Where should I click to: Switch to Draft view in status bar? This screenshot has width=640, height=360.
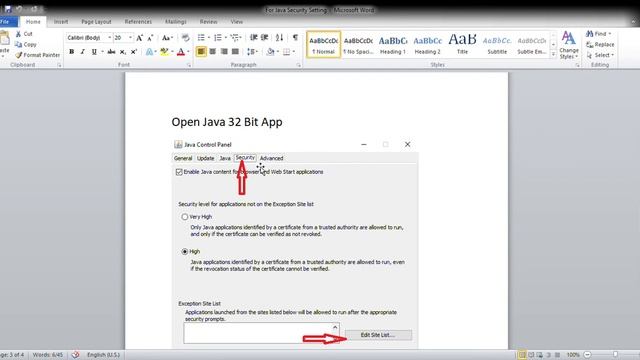click(x=557, y=355)
